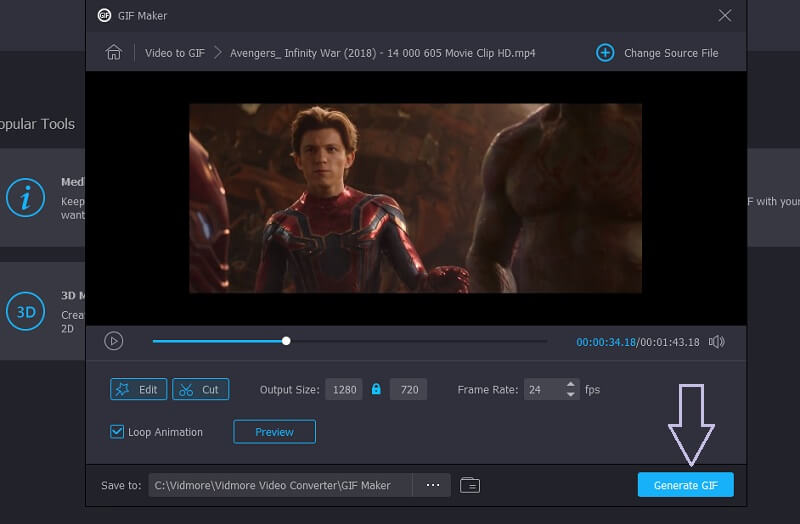The height and width of the screenshot is (524, 800).
Task: Browse save location with three-dots button
Action: [433, 485]
